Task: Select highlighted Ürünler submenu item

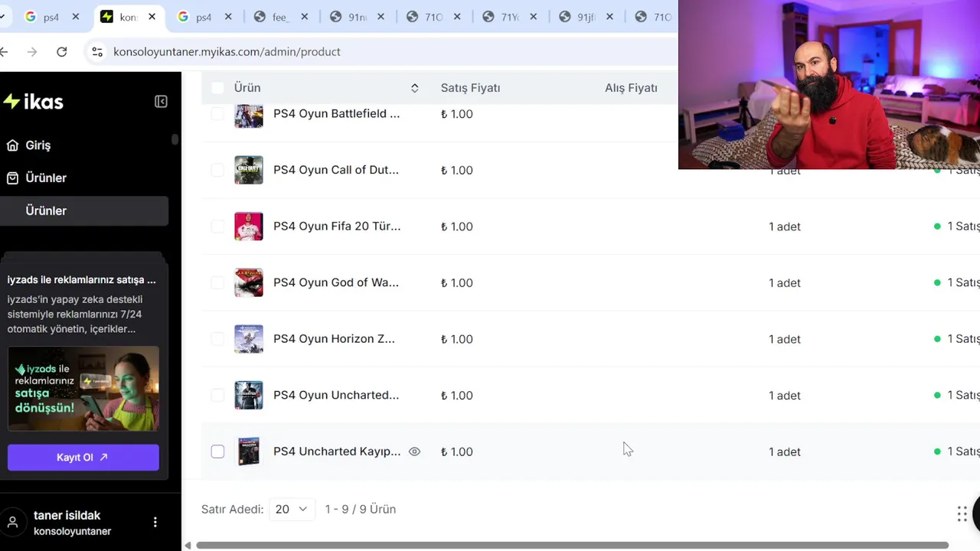Action: [84, 211]
